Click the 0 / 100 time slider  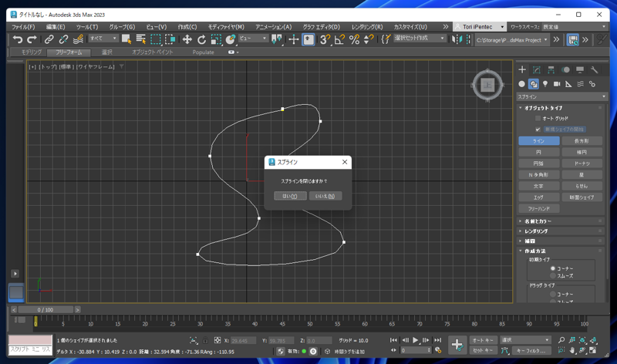tap(46, 310)
